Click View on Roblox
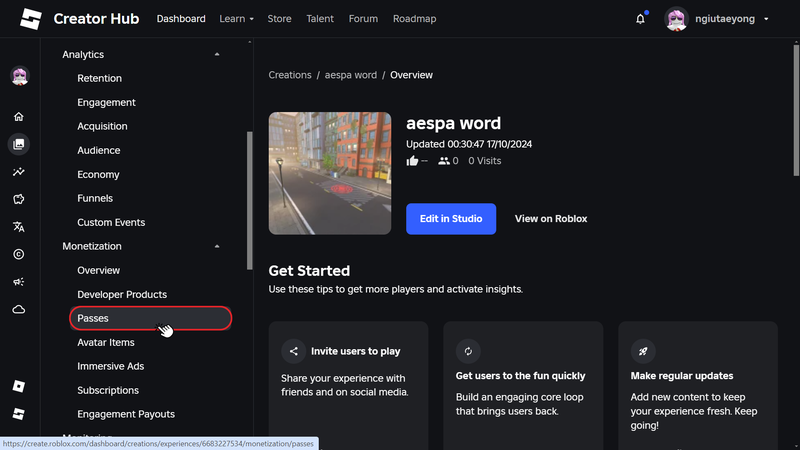Image resolution: width=800 pixels, height=450 pixels. tap(551, 219)
